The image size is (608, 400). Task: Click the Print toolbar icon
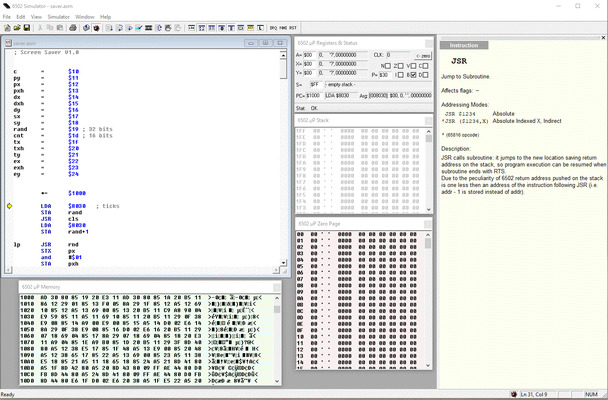pyautogui.click(x=73, y=28)
